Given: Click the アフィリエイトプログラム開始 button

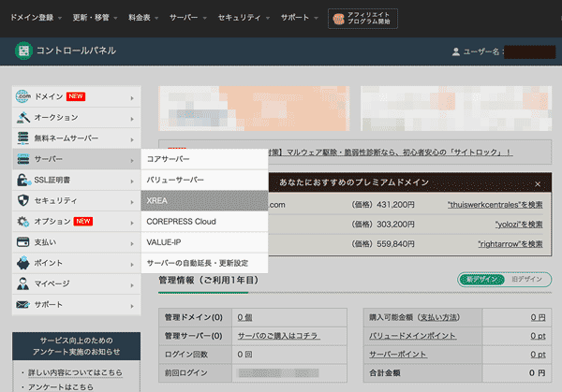Looking at the screenshot, I should pyautogui.click(x=362, y=19).
